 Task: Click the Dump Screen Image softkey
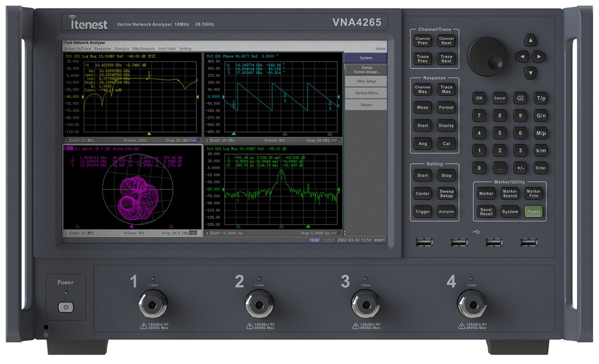(366, 70)
